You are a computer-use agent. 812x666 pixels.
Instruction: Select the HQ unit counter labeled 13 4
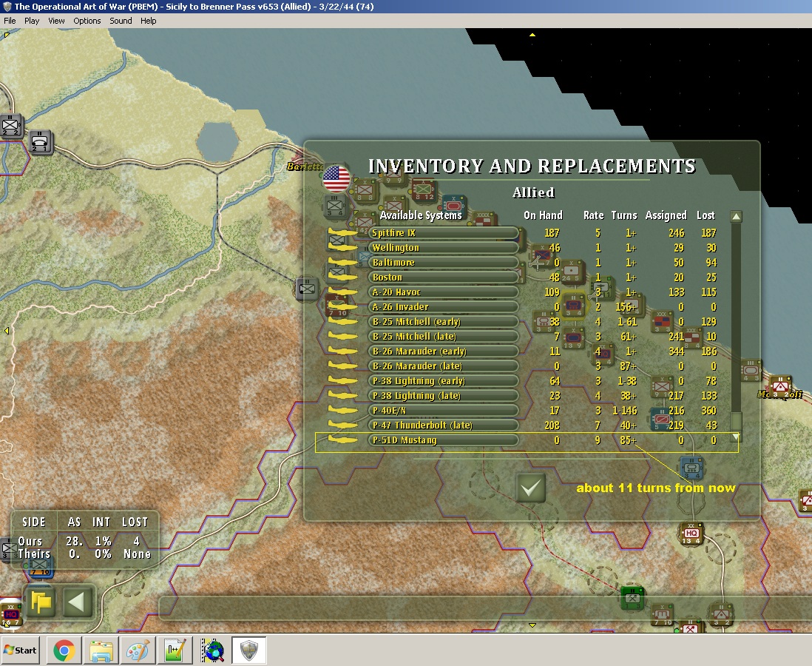point(691,534)
